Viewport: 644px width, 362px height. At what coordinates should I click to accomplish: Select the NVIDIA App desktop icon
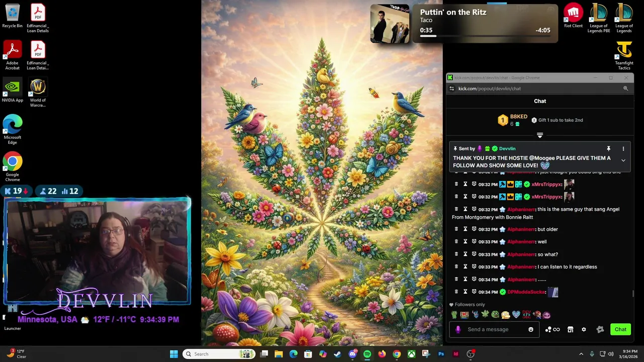[12, 90]
